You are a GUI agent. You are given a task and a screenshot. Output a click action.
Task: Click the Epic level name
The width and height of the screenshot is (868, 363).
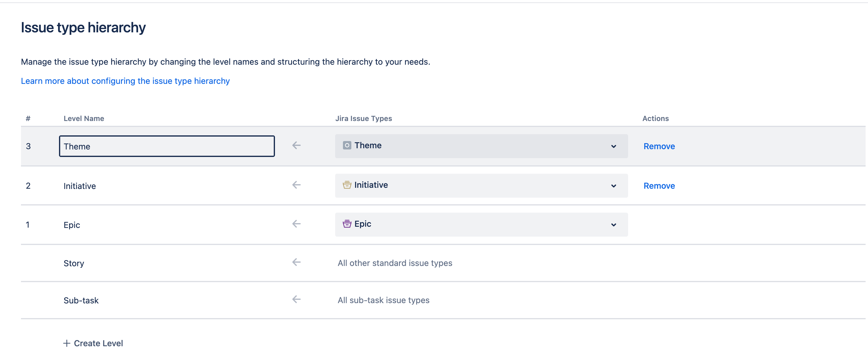(x=72, y=225)
